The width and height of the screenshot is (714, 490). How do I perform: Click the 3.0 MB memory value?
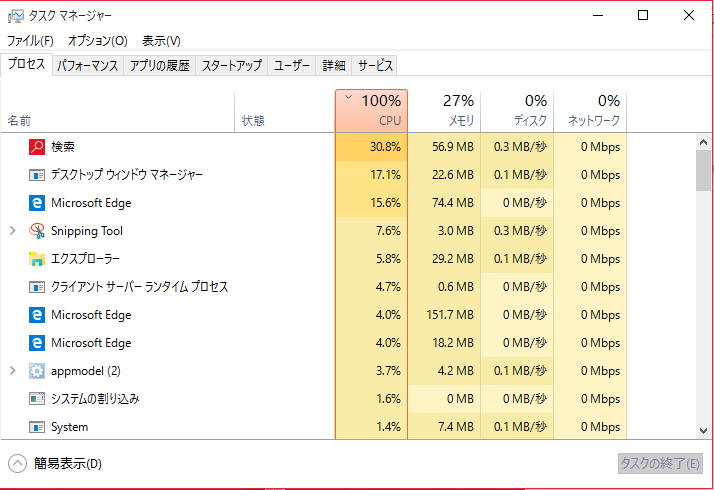(x=455, y=231)
